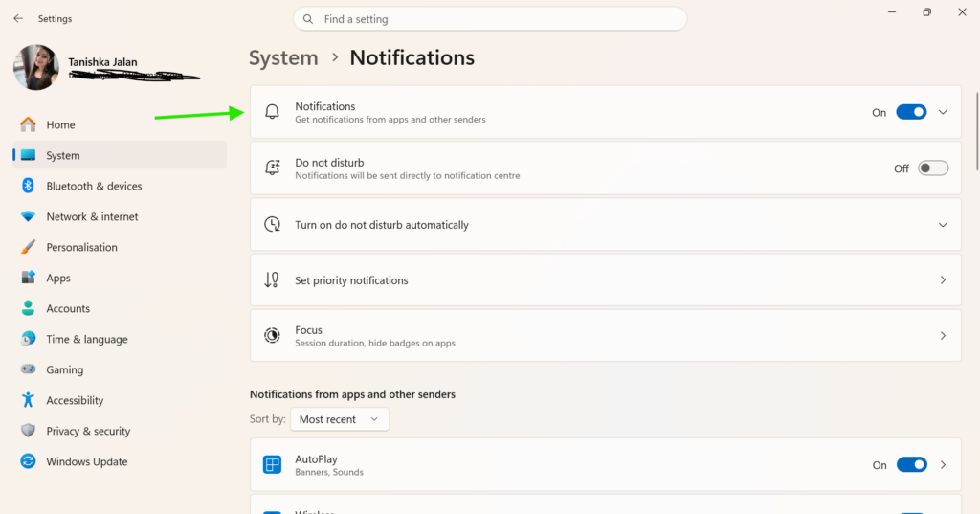Click the Gaming controller icon
This screenshot has height=514, width=980.
pos(28,369)
